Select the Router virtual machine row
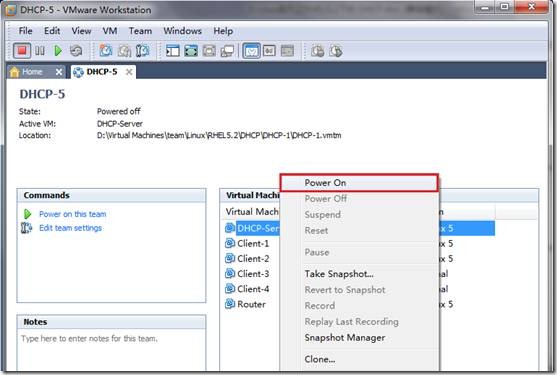This screenshot has width=557, height=375. point(253,304)
